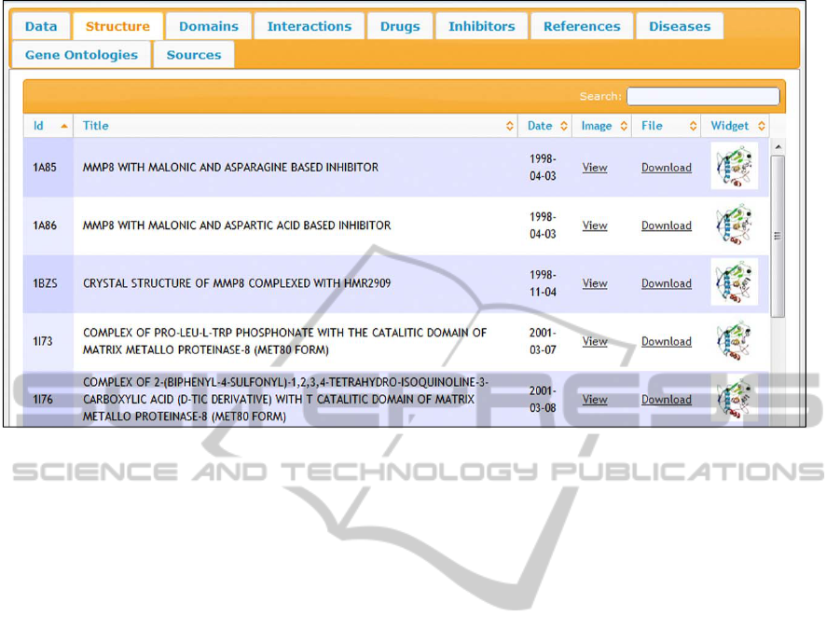Viewport: 840px width, 643px height.
Task: Click the Date column sort arrows
Action: point(564,126)
